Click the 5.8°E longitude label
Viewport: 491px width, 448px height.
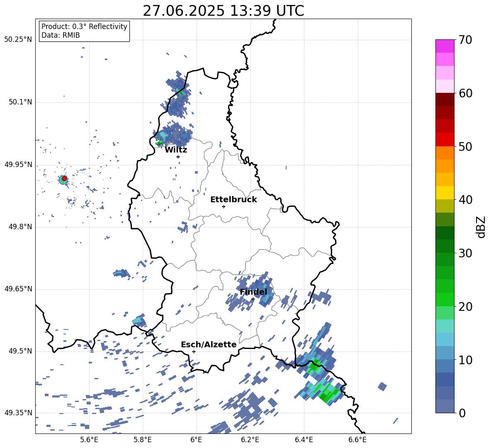(x=143, y=440)
